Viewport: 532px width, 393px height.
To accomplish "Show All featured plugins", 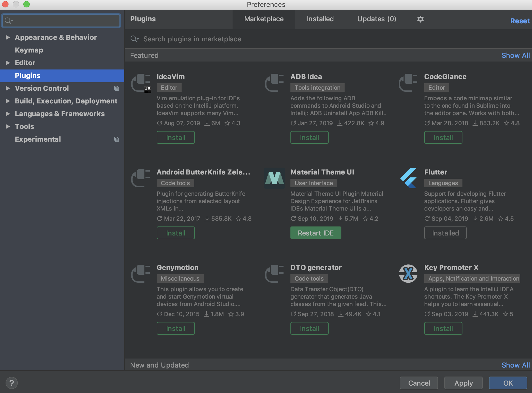I will pos(515,55).
